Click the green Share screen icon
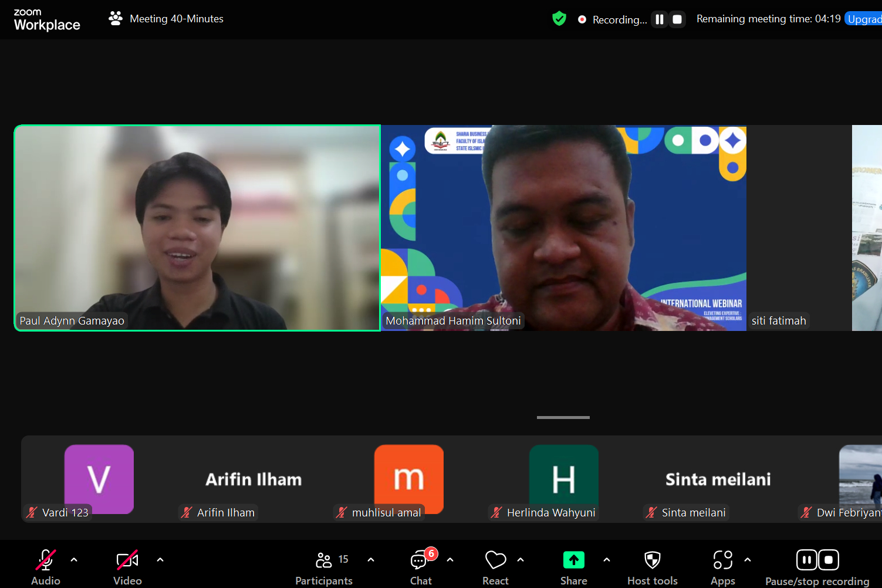The image size is (882, 588). coord(573,560)
